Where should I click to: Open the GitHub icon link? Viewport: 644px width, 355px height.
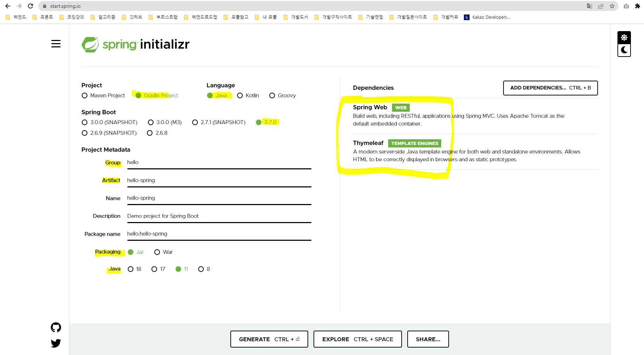point(56,327)
